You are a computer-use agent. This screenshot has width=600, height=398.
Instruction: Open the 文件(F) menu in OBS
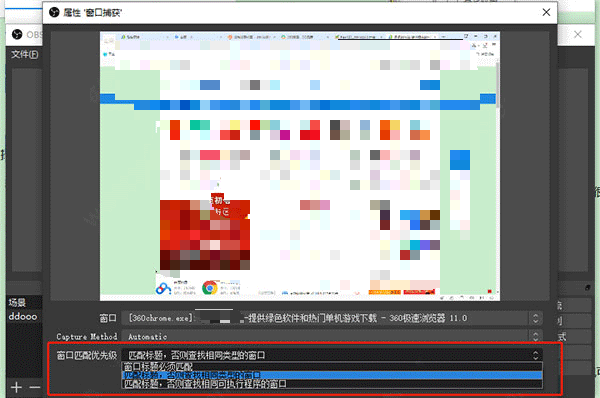[24, 54]
